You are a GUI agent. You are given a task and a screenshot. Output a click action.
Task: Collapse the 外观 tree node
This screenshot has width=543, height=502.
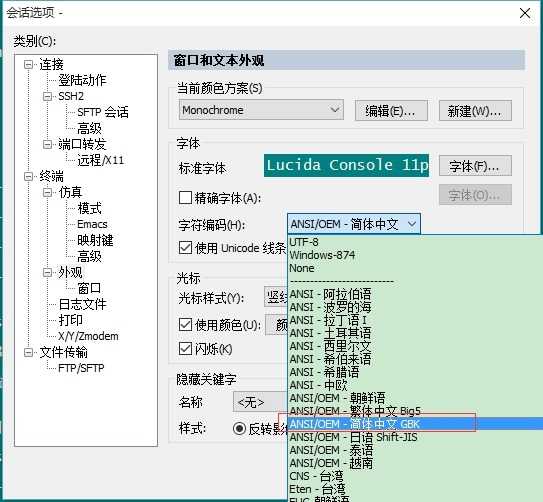coord(47,272)
